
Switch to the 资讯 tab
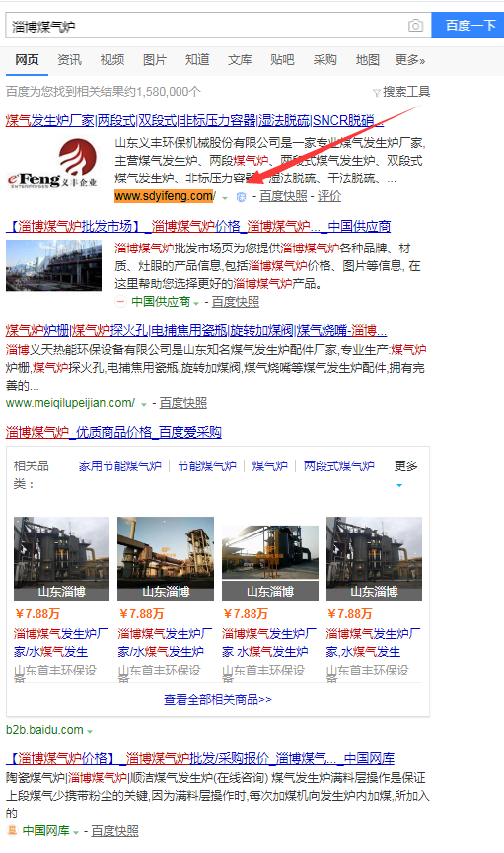(70, 60)
